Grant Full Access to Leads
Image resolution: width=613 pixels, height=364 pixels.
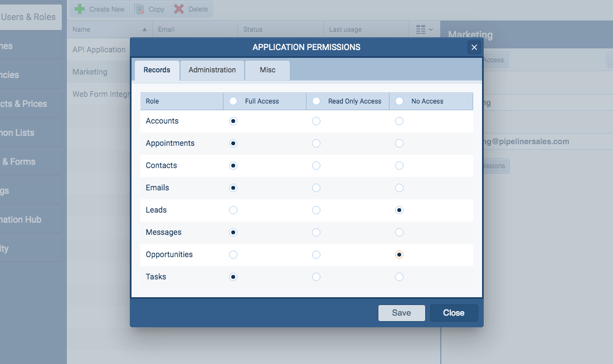(x=233, y=210)
